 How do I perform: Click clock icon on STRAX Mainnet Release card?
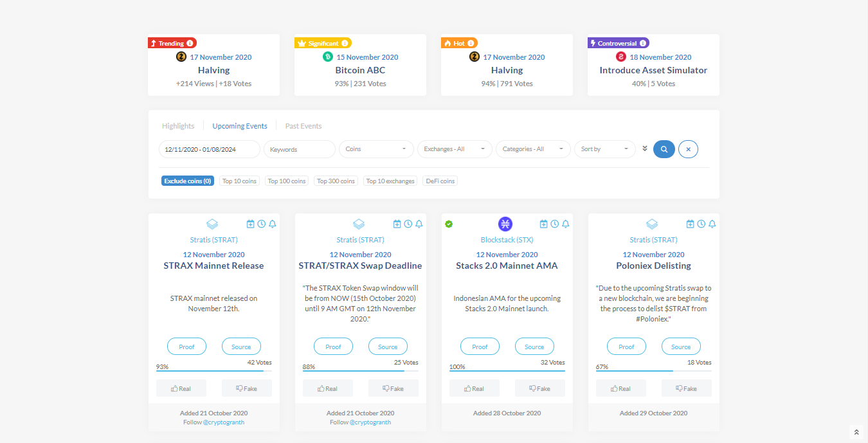(x=261, y=224)
